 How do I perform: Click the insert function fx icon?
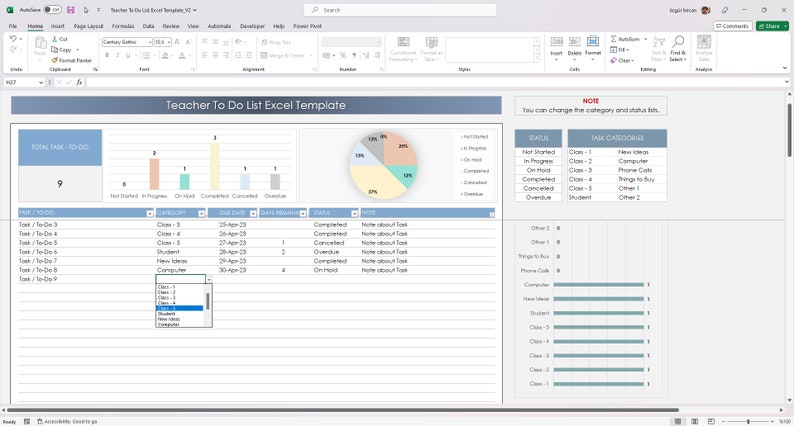pyautogui.click(x=79, y=82)
